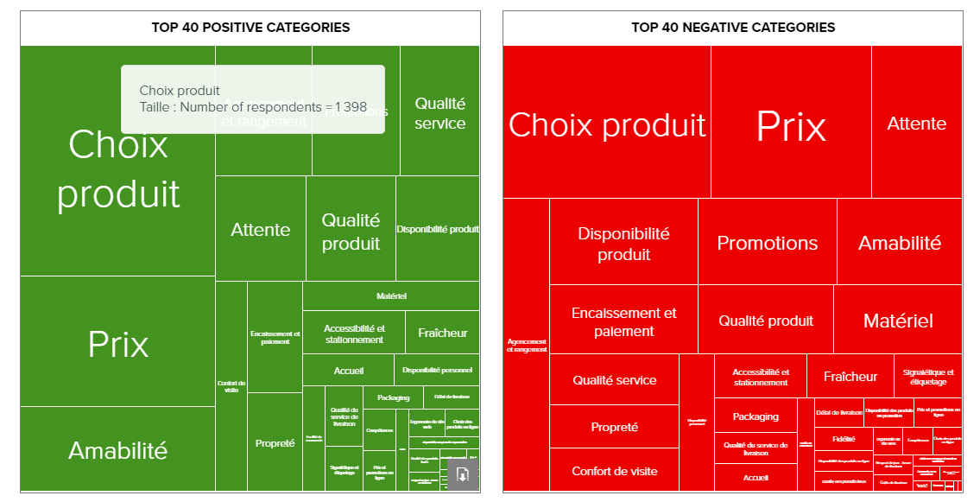The height and width of the screenshot is (502, 980).
Task: Click green Qualité service tile
Action: tap(439, 112)
